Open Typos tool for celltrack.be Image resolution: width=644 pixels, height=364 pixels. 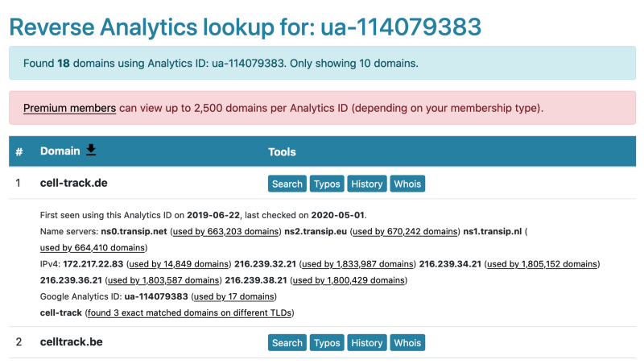(327, 342)
